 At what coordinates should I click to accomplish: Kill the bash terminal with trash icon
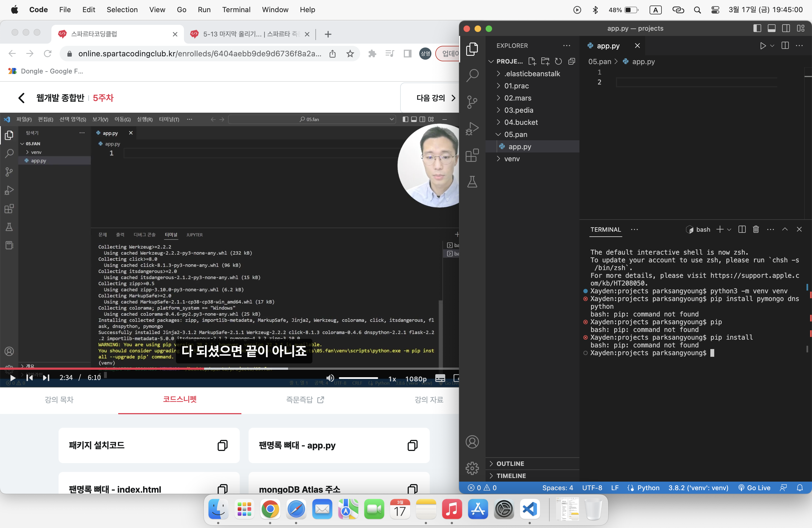tap(756, 229)
